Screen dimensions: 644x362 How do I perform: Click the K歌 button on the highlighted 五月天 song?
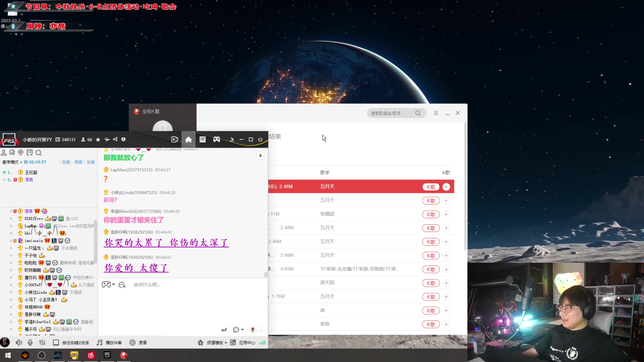[x=431, y=187]
